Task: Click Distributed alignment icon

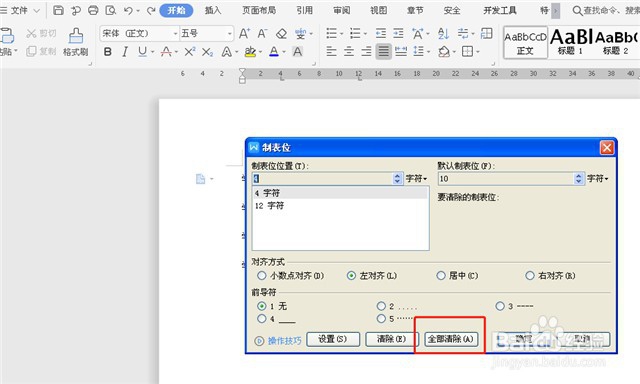Action: click(401, 52)
